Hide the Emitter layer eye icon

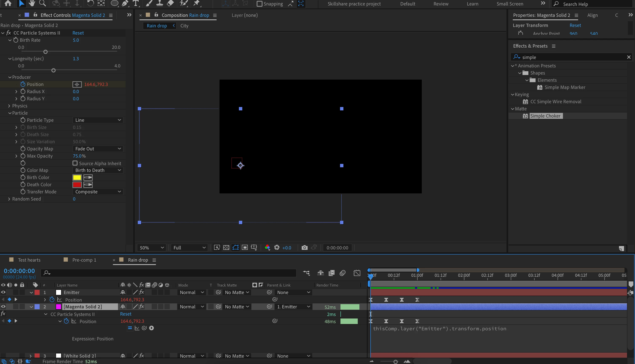pos(3,292)
